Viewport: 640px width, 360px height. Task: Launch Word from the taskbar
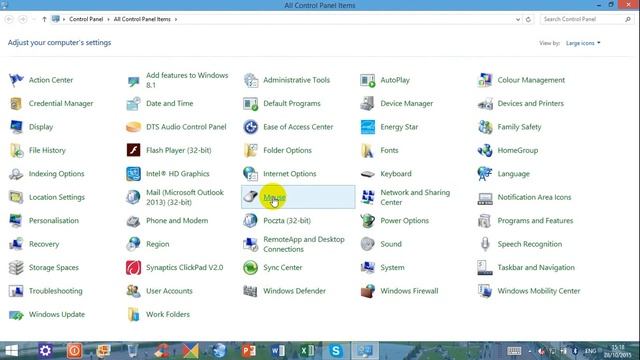click(278, 351)
